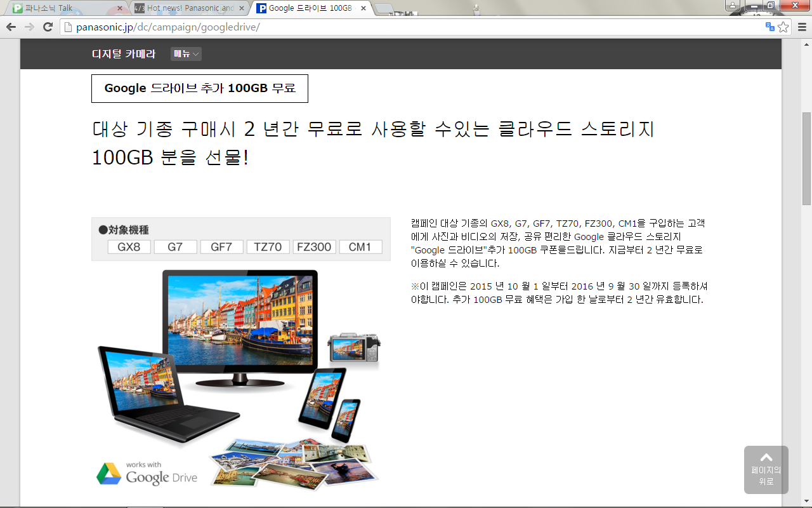812x508 pixels.
Task: Click the vertical scrollbar thumb
Action: 806,159
